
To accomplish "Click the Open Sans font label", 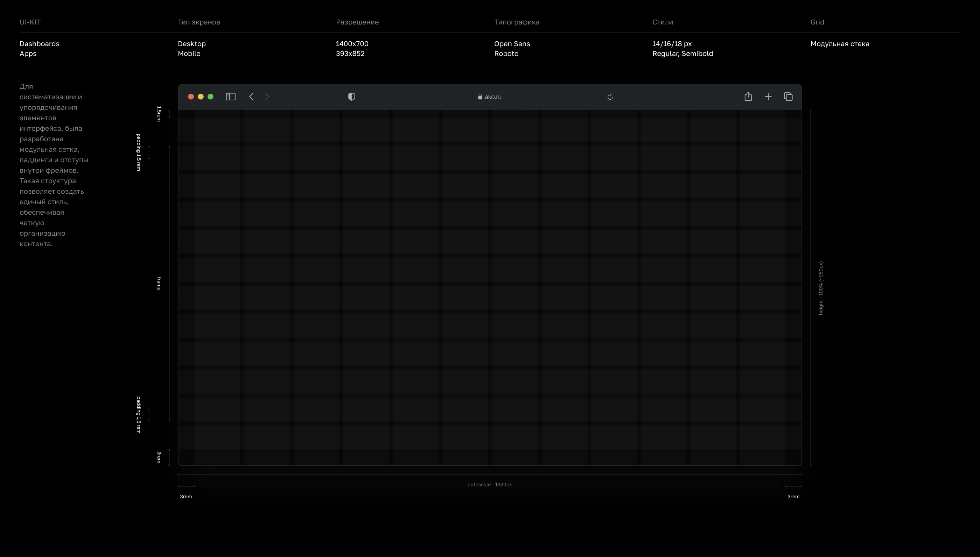I will click(512, 44).
